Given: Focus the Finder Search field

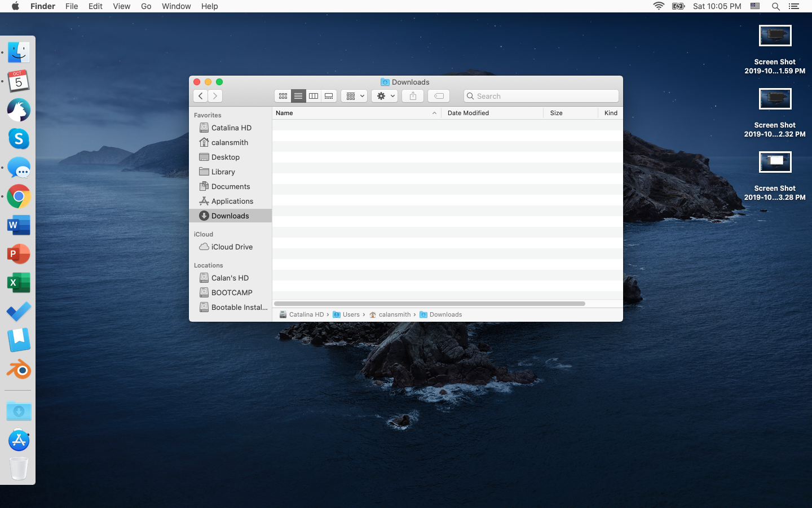Looking at the screenshot, I should pyautogui.click(x=545, y=96).
